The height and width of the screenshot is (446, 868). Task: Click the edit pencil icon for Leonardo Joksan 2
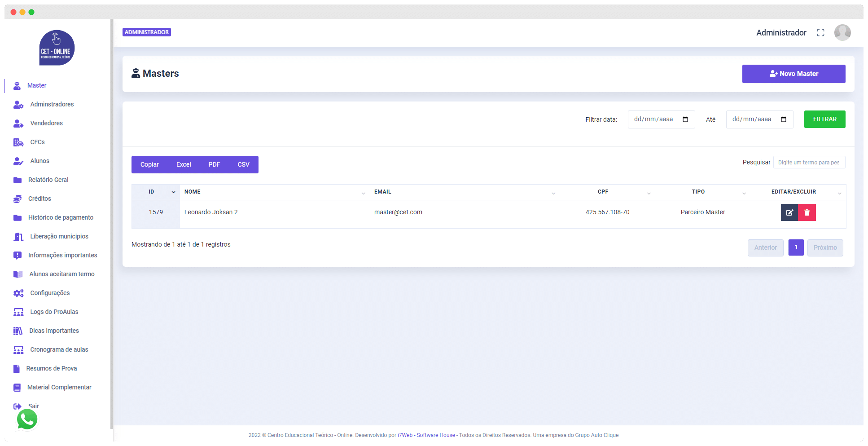[x=789, y=212]
